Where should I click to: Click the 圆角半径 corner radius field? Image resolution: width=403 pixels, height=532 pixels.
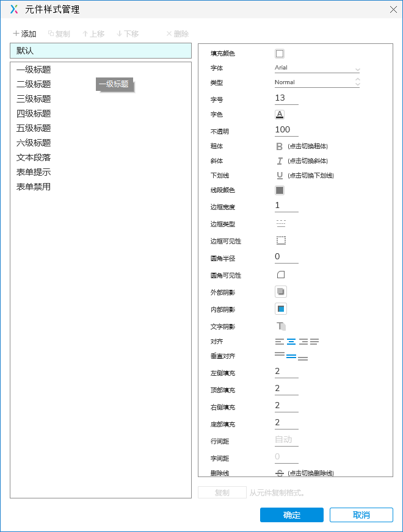[286, 257]
